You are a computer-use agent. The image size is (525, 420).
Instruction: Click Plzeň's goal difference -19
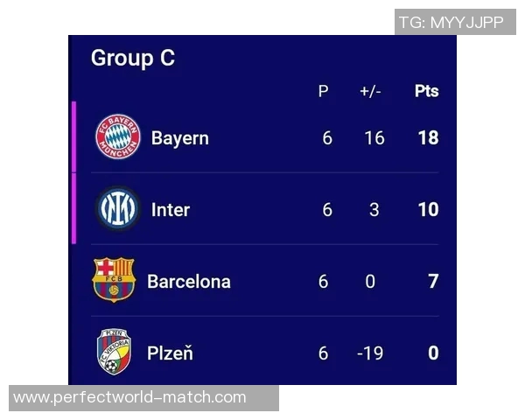point(371,353)
